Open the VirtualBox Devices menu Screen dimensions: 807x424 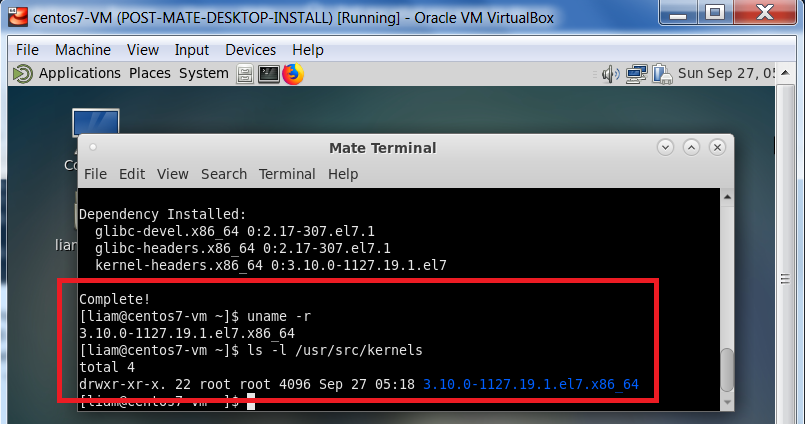(250, 49)
